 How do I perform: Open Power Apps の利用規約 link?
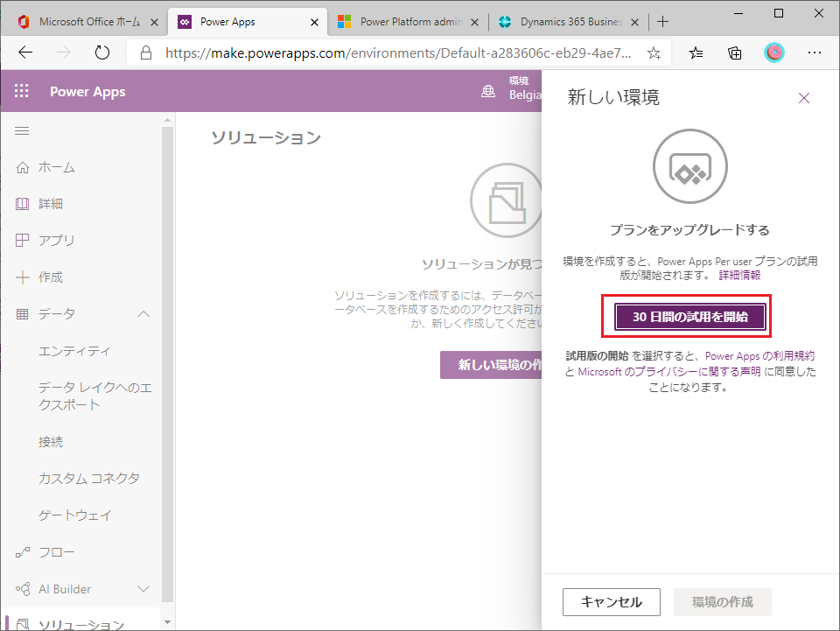click(x=759, y=356)
